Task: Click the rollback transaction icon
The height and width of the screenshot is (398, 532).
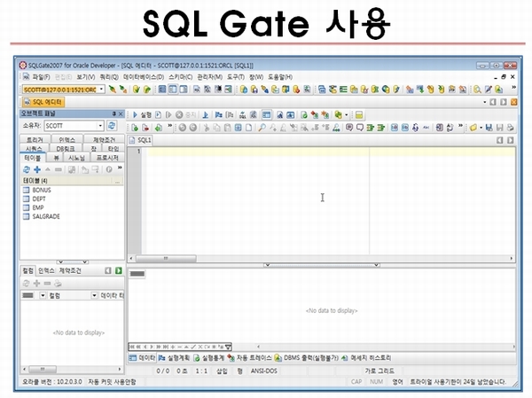Action: 147,90
